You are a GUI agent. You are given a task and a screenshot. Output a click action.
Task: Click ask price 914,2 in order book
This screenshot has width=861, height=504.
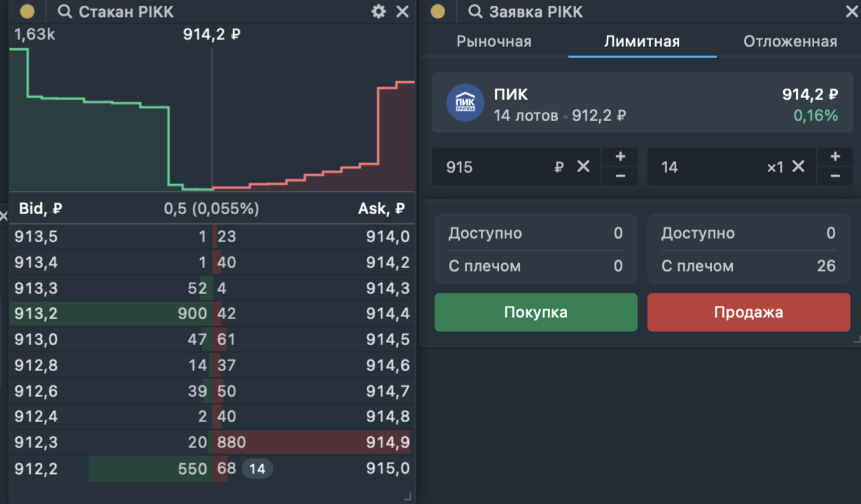[387, 262]
